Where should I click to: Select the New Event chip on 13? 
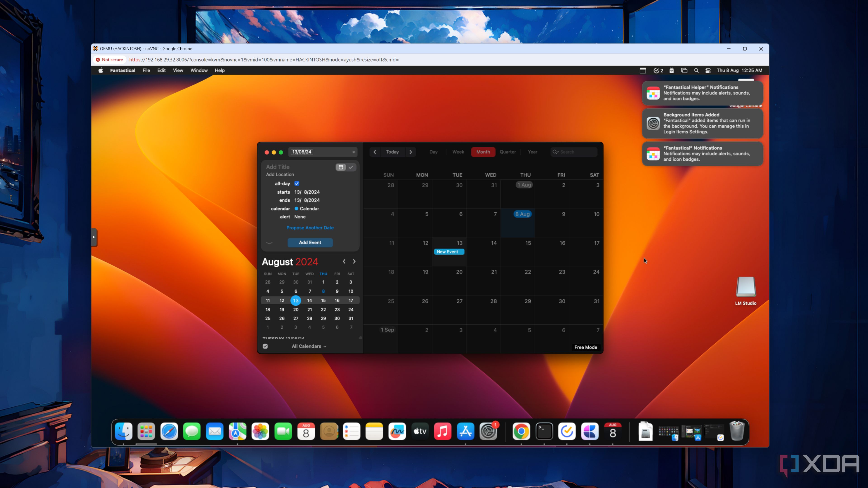(449, 252)
